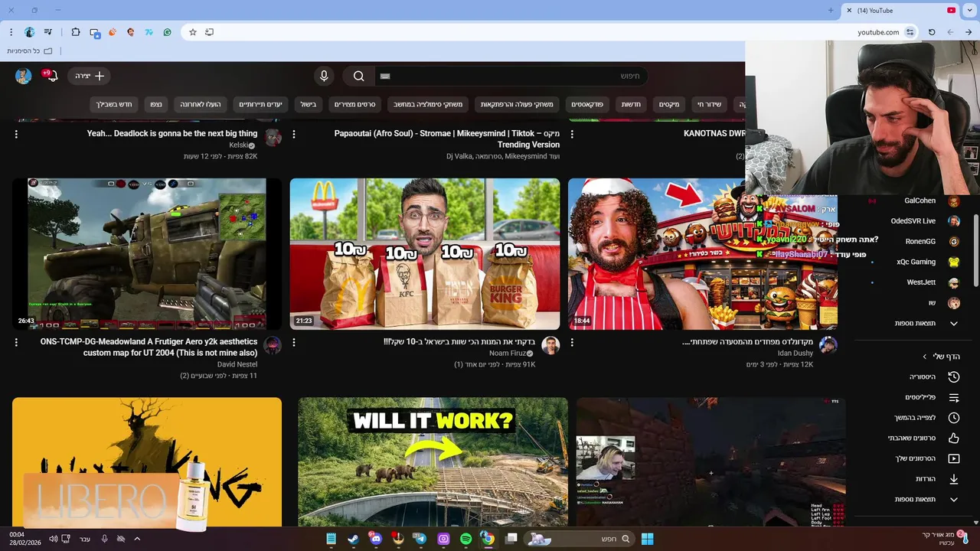This screenshot has width=980, height=551.
Task: Click the voice search microphone icon
Action: point(324,76)
